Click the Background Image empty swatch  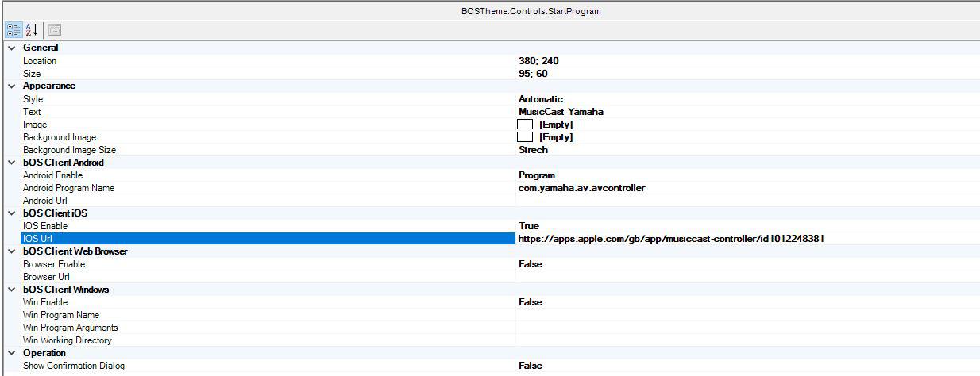525,137
